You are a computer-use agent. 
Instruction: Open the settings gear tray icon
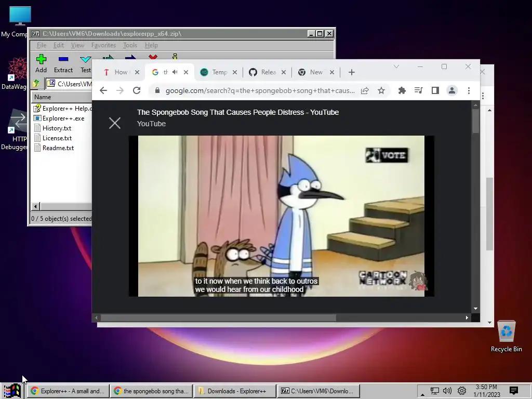(461, 391)
